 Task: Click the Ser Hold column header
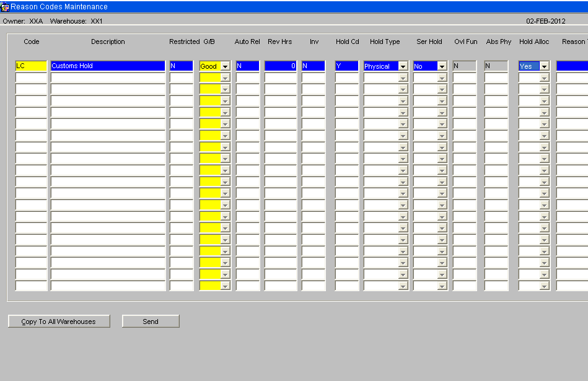429,42
